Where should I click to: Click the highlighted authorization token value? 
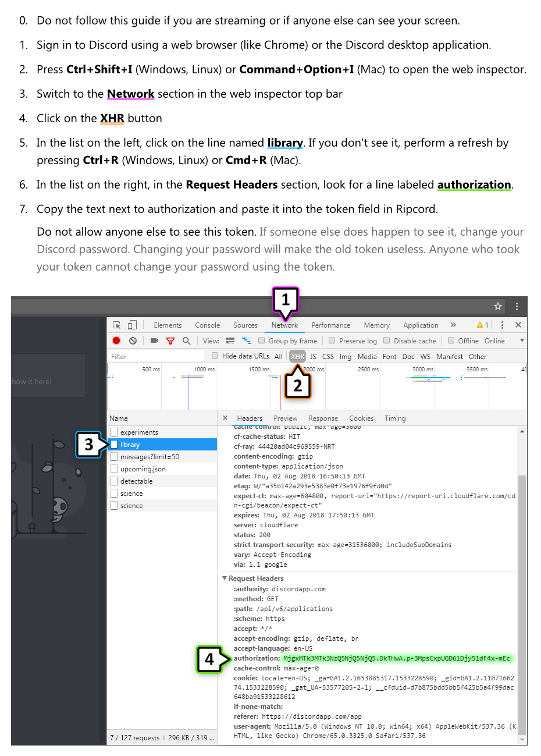397,658
